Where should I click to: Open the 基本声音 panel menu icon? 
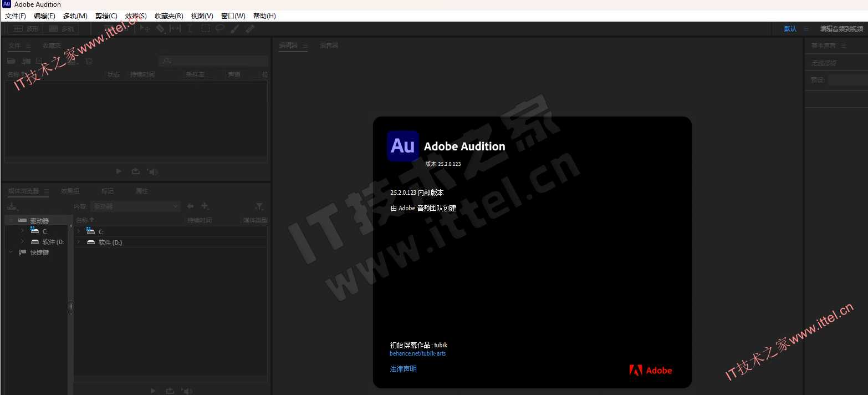(844, 45)
